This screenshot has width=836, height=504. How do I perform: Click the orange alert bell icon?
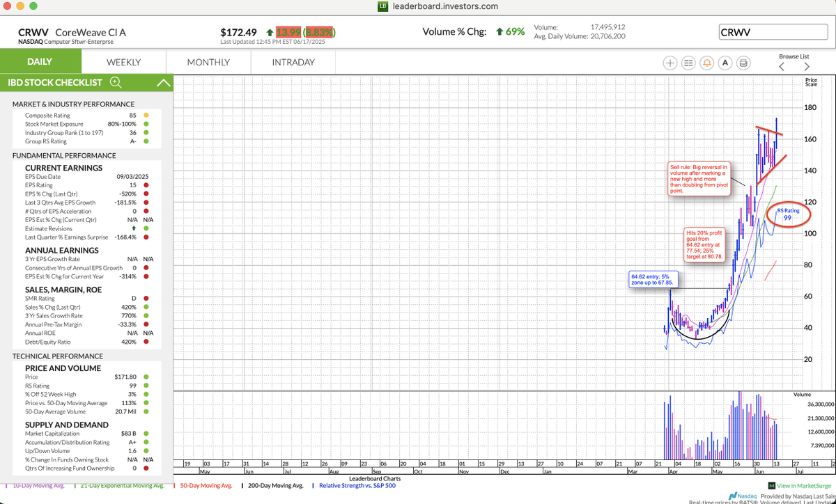pyautogui.click(x=707, y=63)
